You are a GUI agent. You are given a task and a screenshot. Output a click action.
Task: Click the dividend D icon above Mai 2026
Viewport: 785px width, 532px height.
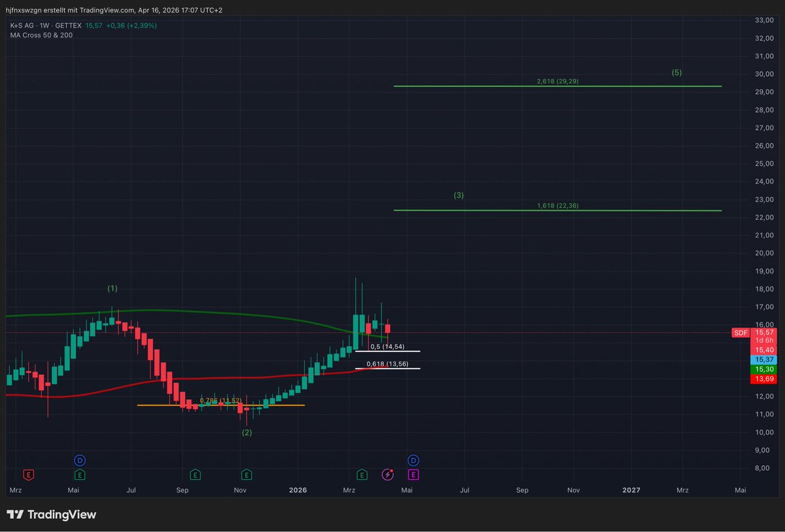tap(413, 460)
